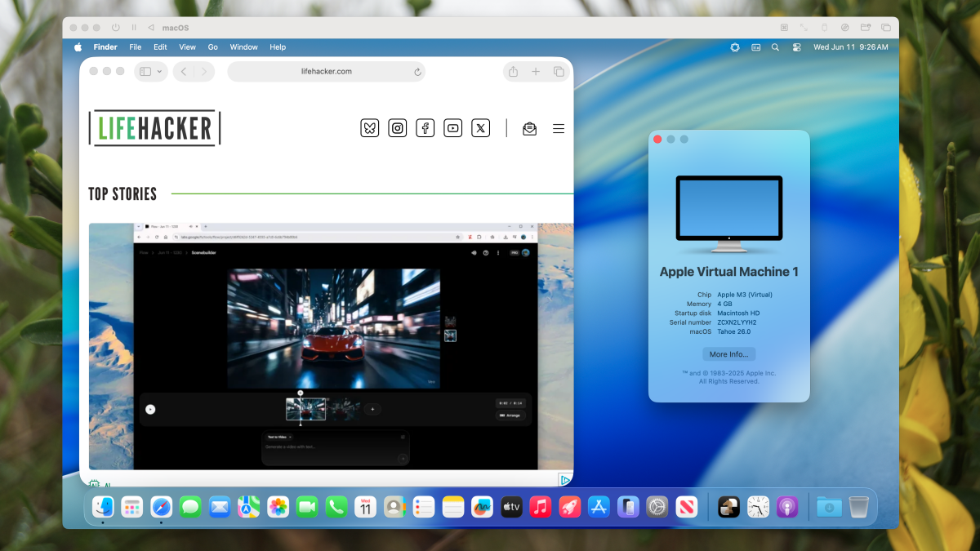Open Apple TV from the Dock
The height and width of the screenshot is (551, 980).
[x=511, y=507]
